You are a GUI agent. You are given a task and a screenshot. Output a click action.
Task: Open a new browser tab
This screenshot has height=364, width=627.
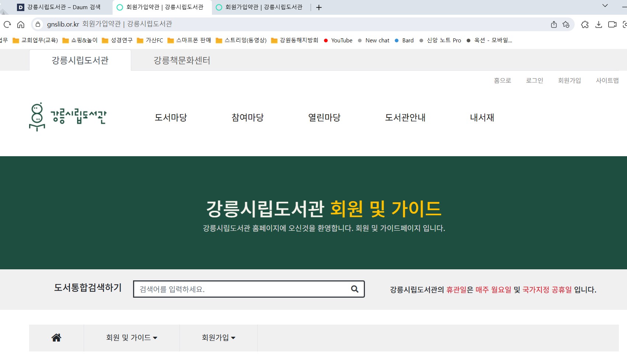tap(319, 7)
